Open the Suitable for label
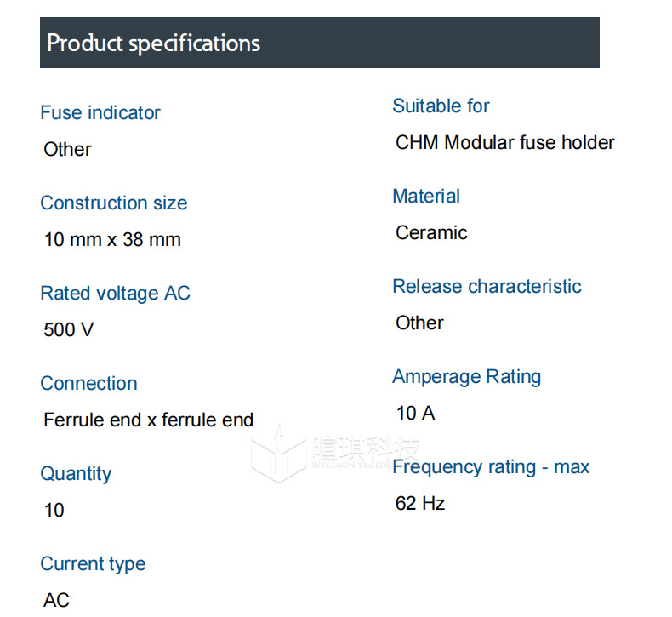Image resolution: width=672 pixels, height=617 pixels. pos(441,106)
